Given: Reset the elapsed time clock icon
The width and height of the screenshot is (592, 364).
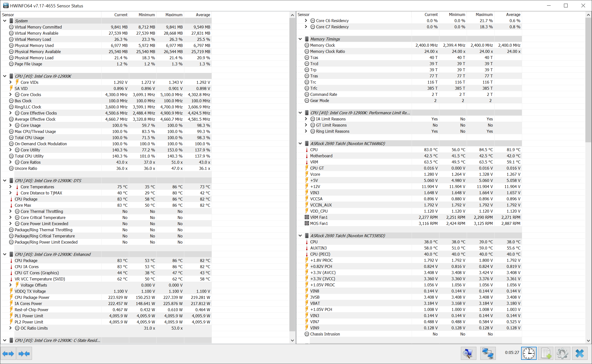Looking at the screenshot, I should (529, 354).
